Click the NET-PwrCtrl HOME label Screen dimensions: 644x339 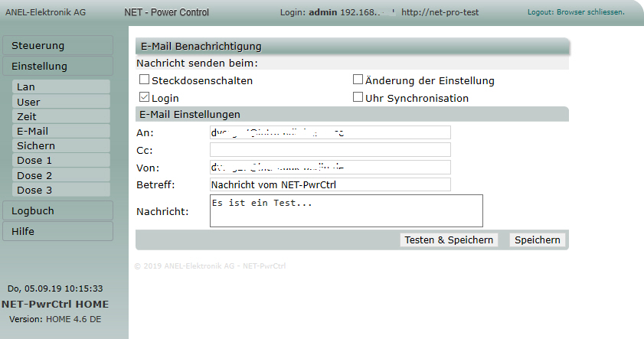coord(55,304)
